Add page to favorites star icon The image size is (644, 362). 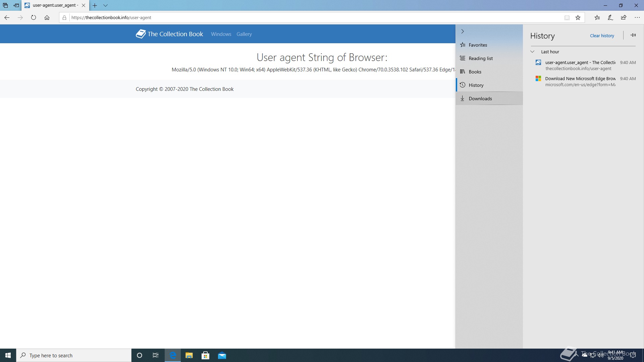point(578,17)
